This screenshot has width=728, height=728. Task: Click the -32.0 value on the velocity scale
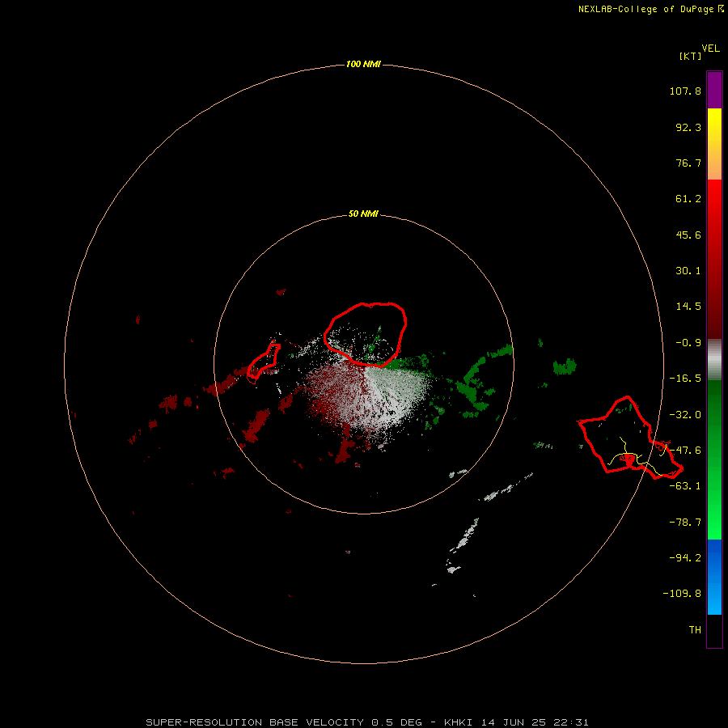tap(685, 415)
